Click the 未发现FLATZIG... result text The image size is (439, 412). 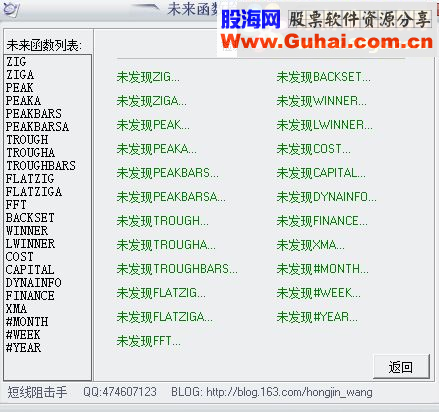click(161, 293)
